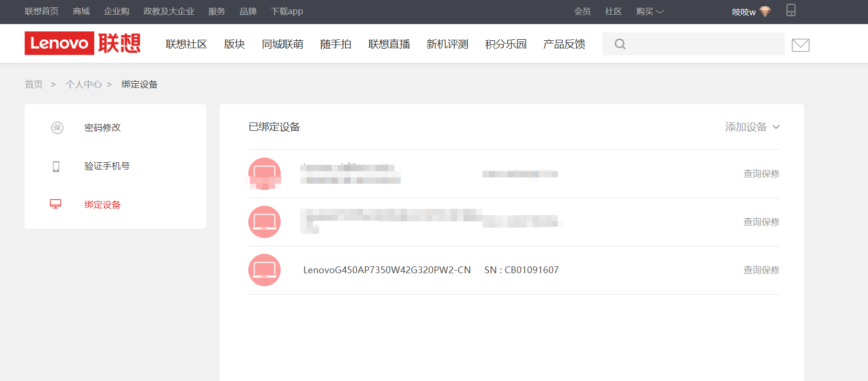Image resolution: width=868 pixels, height=381 pixels.
Task: Open 随手拍 navigation item
Action: [x=336, y=44]
